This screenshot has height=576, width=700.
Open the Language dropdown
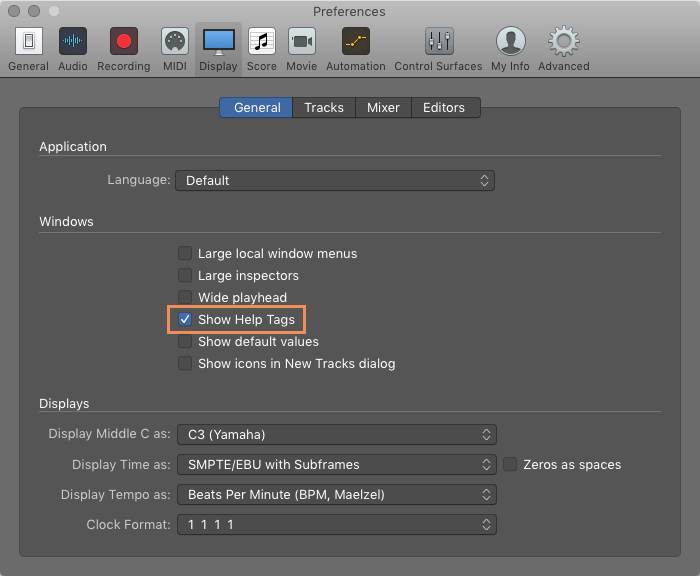tap(335, 180)
